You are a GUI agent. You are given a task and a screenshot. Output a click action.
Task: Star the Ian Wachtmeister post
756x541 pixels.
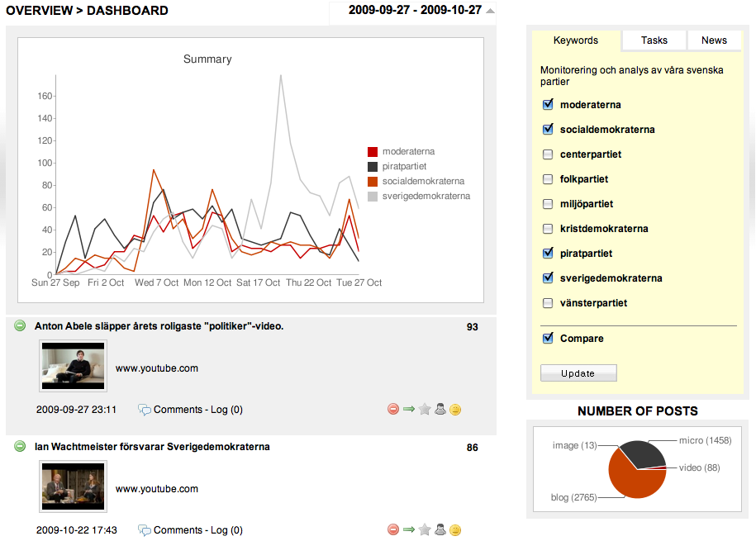click(425, 529)
